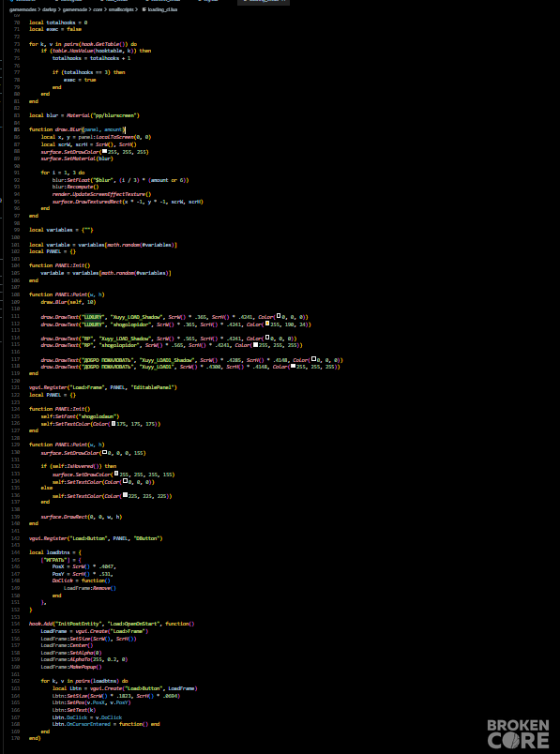
Task: Click the text 'surface.DrawRect(0, 0, w, h)'
Action: (x=82, y=517)
